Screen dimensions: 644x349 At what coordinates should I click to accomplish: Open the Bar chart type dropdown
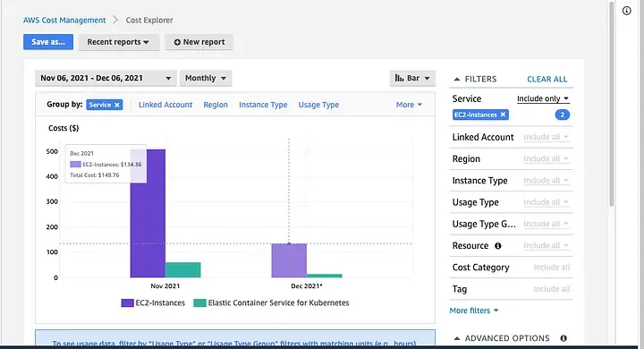pyautogui.click(x=412, y=78)
